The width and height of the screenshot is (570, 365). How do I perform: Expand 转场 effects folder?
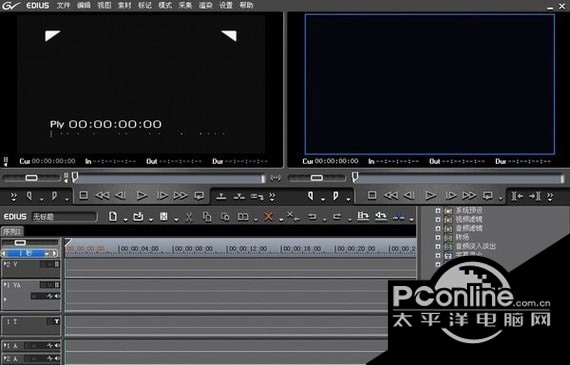tap(438, 238)
